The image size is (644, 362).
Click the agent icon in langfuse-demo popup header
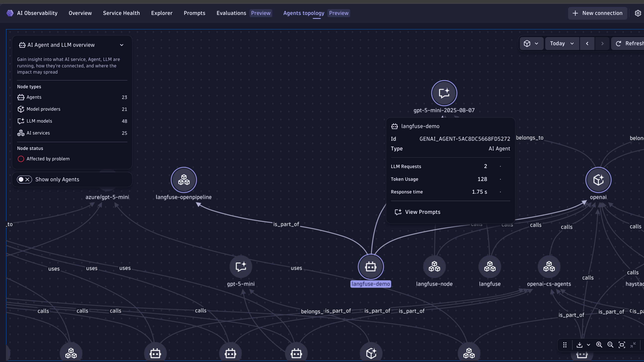(394, 126)
